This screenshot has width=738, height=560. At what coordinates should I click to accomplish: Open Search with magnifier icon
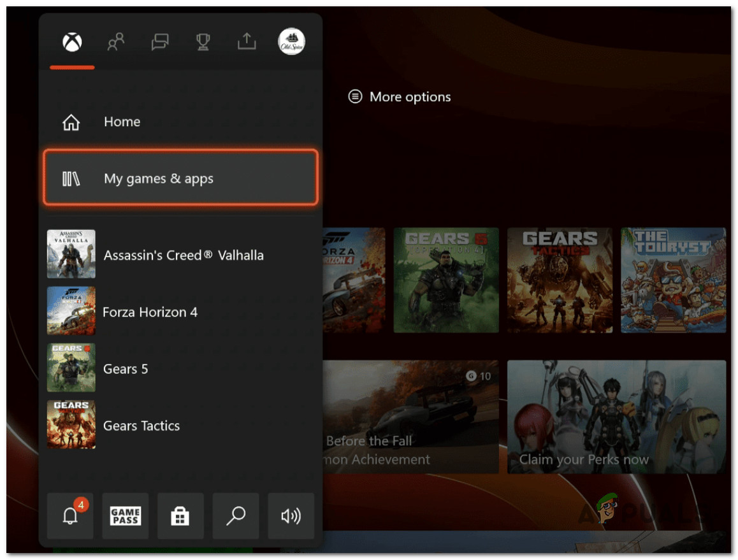pyautogui.click(x=236, y=516)
